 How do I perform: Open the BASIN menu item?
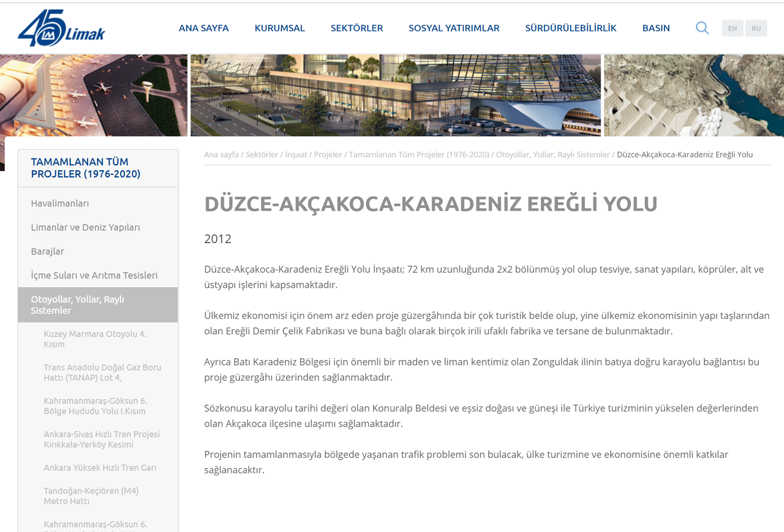tap(656, 28)
